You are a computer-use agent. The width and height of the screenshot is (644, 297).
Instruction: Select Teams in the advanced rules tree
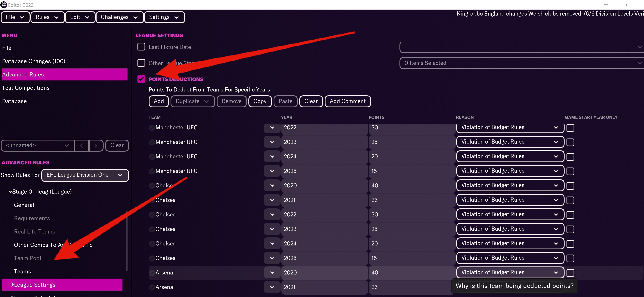point(23,272)
